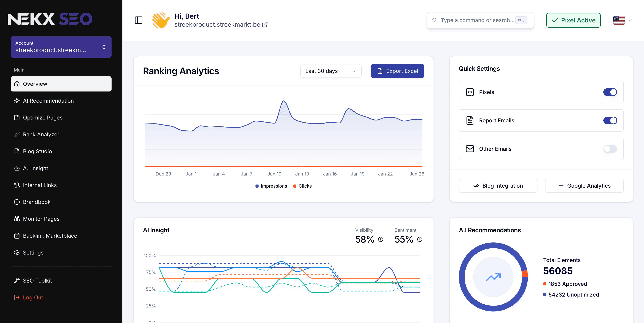This screenshot has height=323, width=644.
Task: Click the A.I Insight robot icon
Action: pos(17,168)
